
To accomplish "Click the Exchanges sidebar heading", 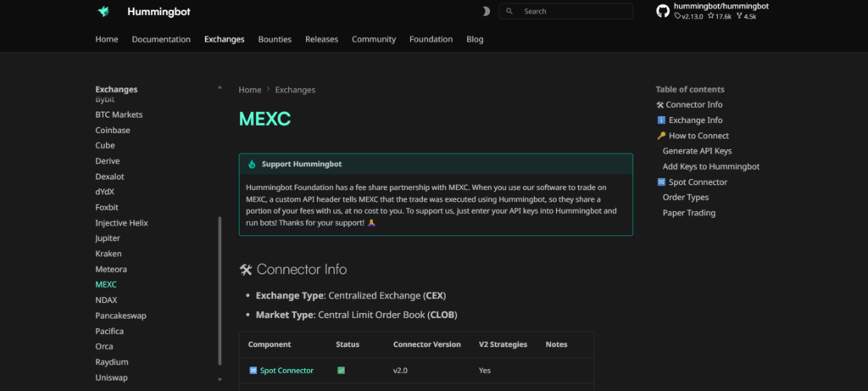I will [x=116, y=89].
